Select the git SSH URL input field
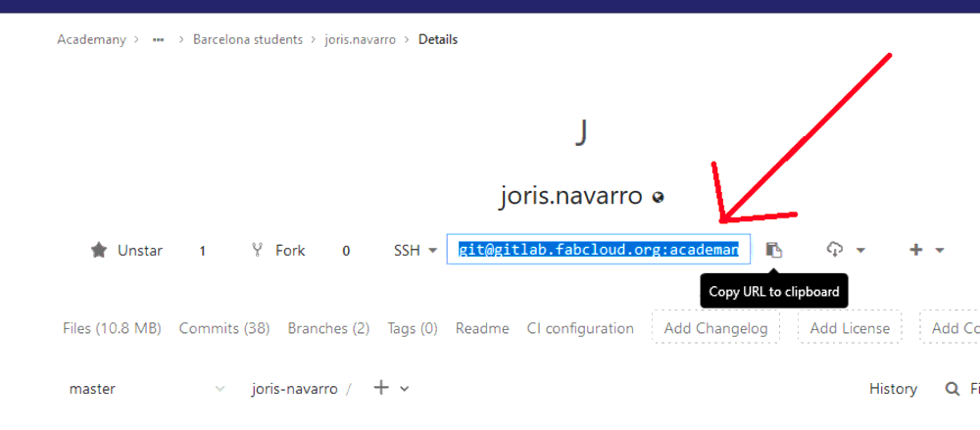Viewport: 980px width, 430px height. [598, 250]
